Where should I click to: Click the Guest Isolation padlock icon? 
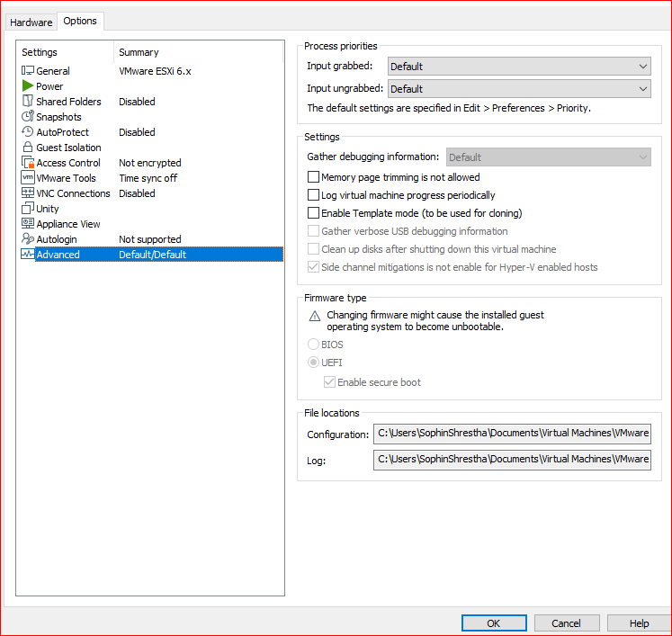[x=28, y=147]
